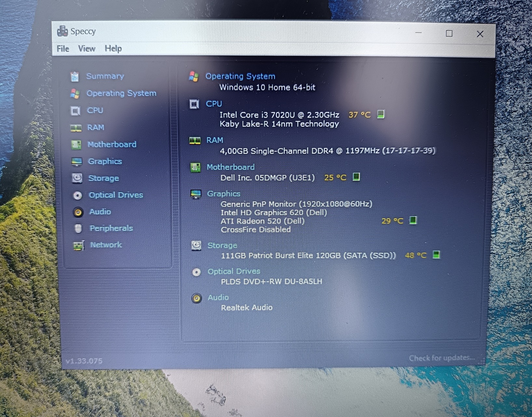This screenshot has width=532, height=417.
Task: Select Optical Drives in the sidebar
Action: 116,195
